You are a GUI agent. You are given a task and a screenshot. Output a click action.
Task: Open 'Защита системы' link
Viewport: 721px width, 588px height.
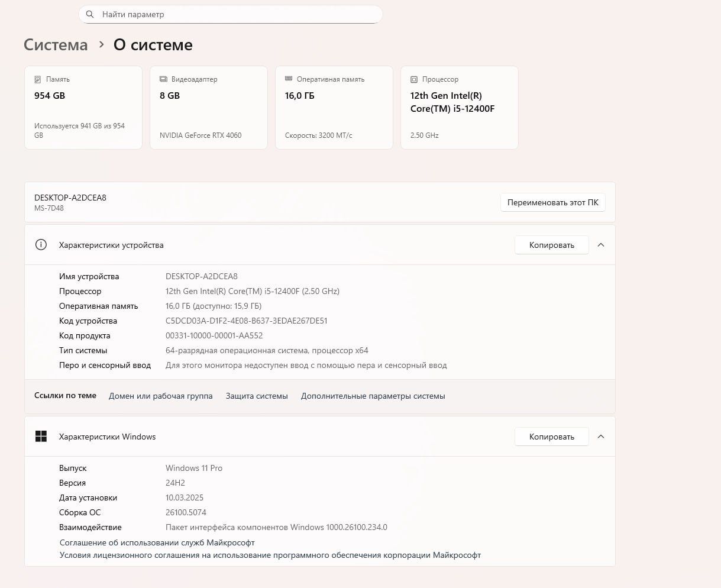point(257,396)
